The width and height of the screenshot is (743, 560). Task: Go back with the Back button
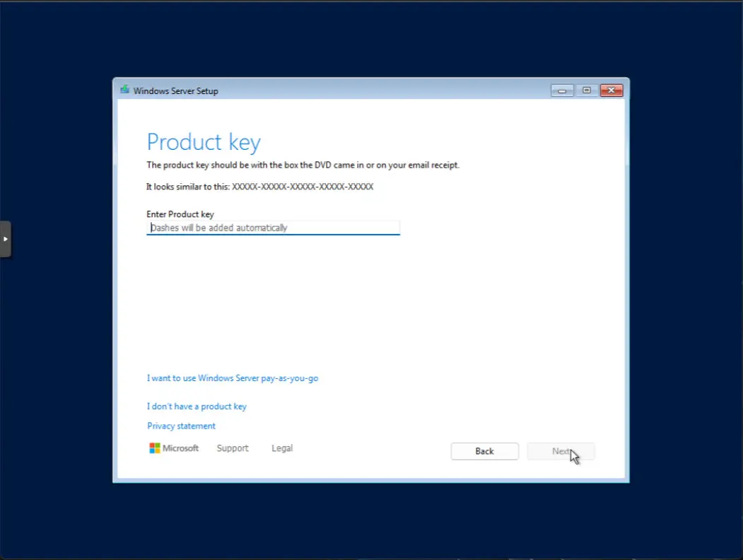tap(485, 451)
